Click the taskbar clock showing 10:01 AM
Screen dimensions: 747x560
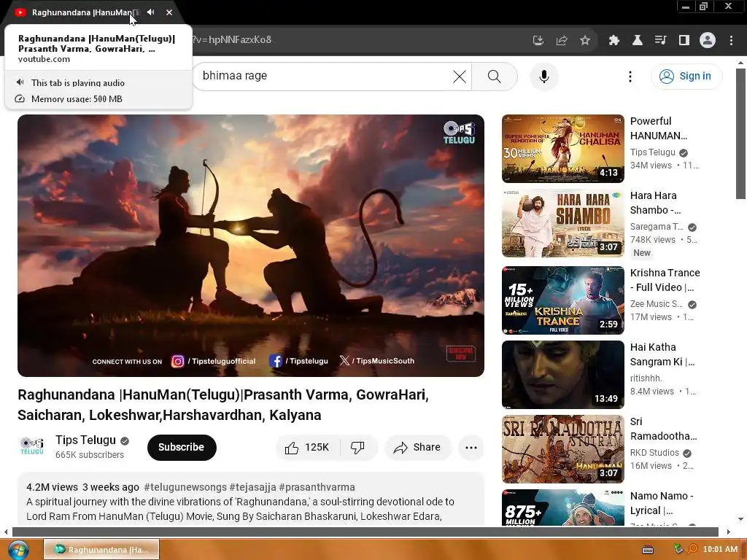[720, 550]
